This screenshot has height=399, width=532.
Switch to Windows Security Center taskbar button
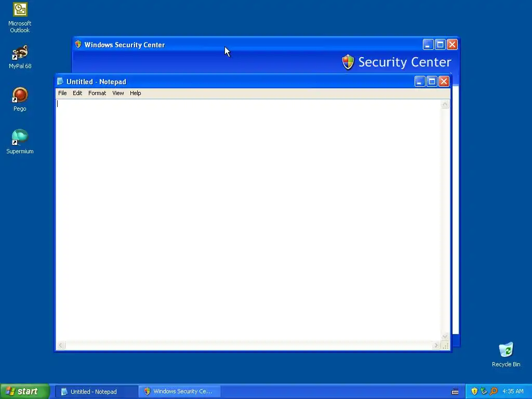[x=180, y=392]
